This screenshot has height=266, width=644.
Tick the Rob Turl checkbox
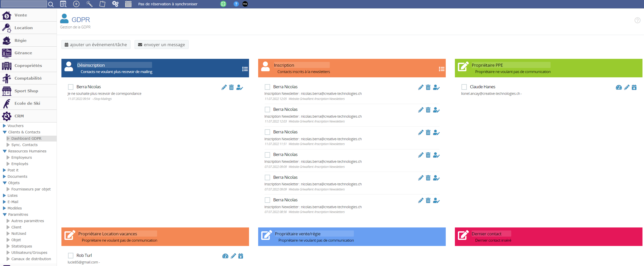pyautogui.click(x=71, y=256)
